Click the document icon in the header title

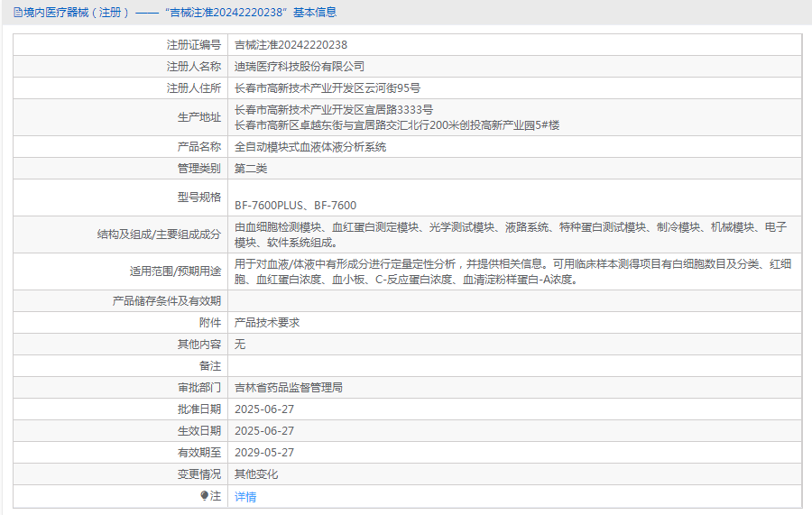[x=18, y=13]
